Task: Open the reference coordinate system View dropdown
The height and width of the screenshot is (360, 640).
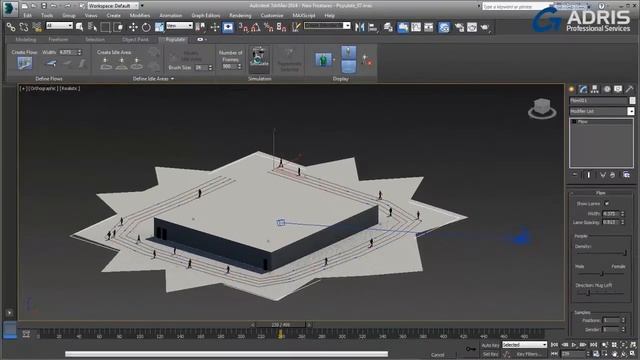Action: pyautogui.click(x=179, y=26)
